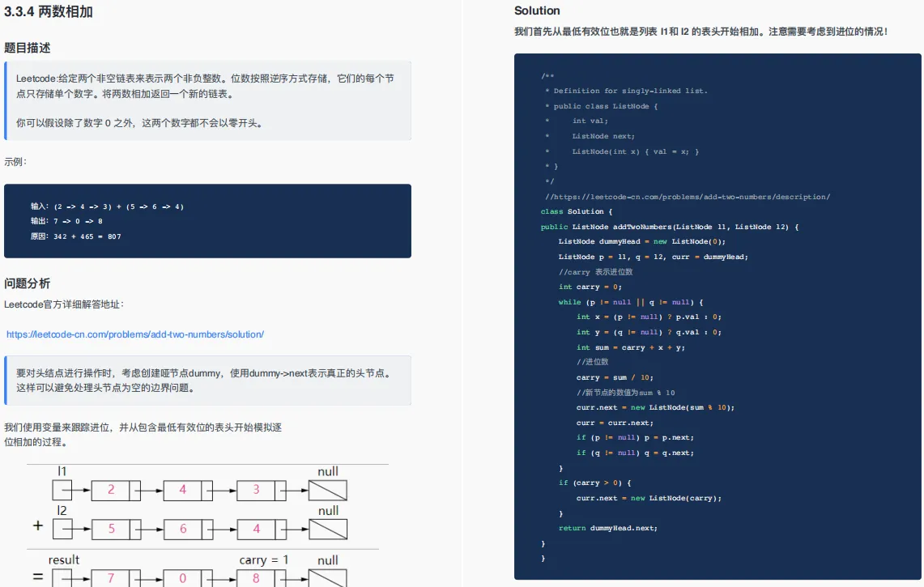924x587 pixels.
Task: Click the problem URL comment in code
Action: [x=687, y=197]
